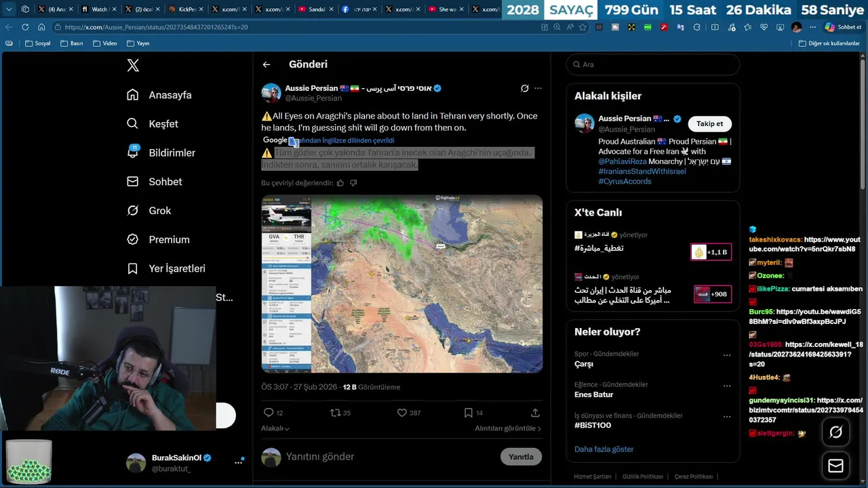Open the Sosyal bookmarks folder
The height and width of the screenshot is (488, 868).
(x=38, y=43)
